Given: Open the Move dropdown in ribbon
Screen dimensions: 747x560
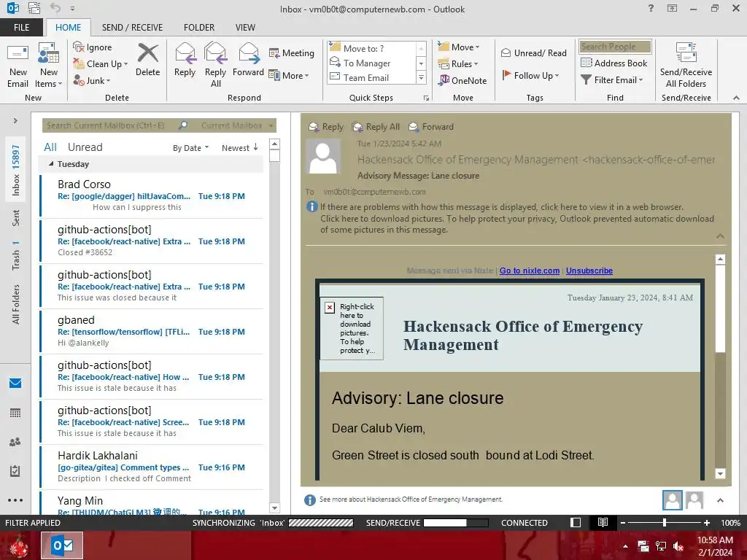Looking at the screenshot, I should pos(459,47).
